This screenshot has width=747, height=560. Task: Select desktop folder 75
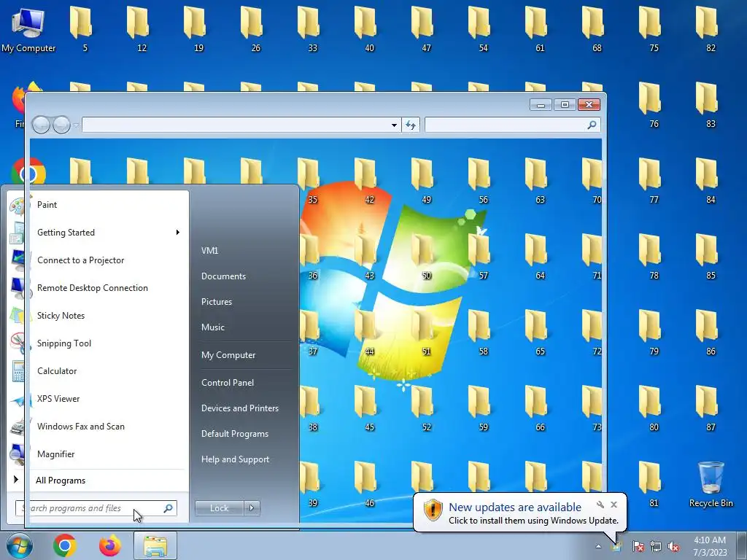point(651,29)
